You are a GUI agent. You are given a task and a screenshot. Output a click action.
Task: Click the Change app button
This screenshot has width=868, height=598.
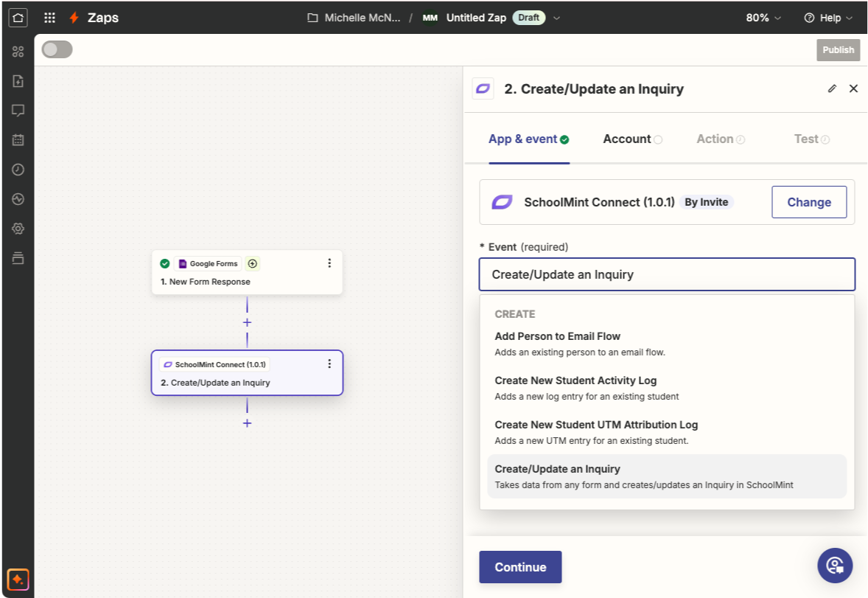[x=809, y=202]
